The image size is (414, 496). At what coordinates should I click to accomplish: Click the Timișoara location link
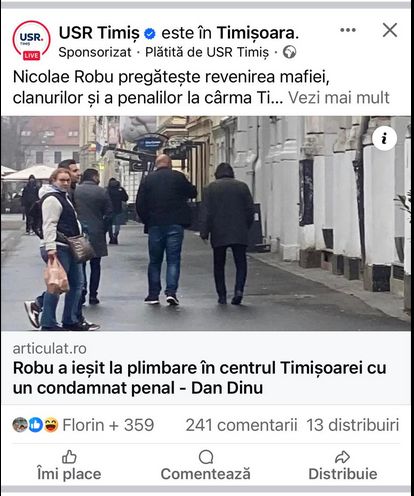point(258,33)
